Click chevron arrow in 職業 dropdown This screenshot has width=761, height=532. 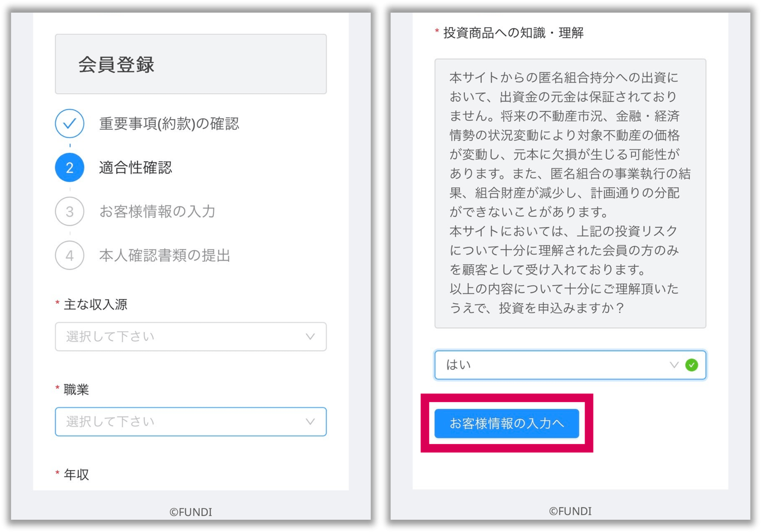pos(310,422)
